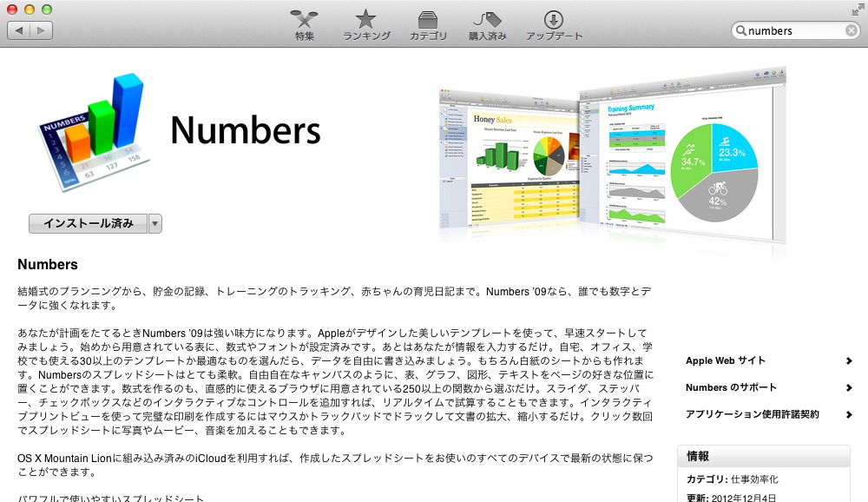Click the パワフルで使いやすいスプレッドシート line

coord(111,499)
